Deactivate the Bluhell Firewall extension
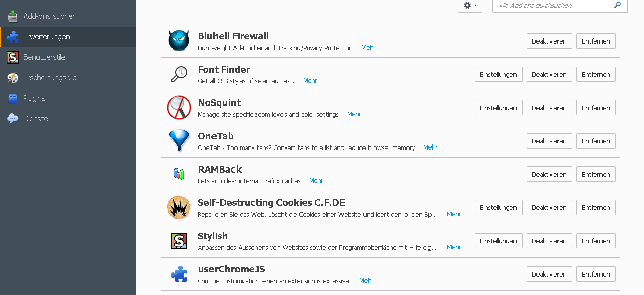The width and height of the screenshot is (644, 295). pos(549,41)
